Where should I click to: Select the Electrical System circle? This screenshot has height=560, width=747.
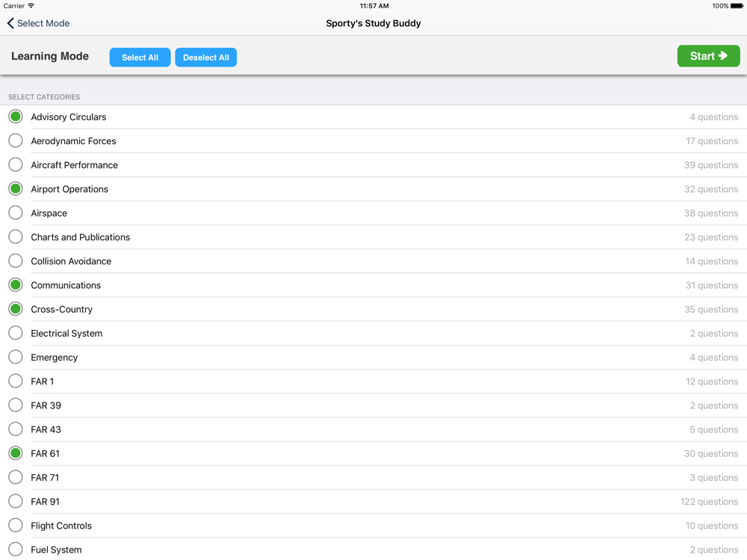click(16, 333)
